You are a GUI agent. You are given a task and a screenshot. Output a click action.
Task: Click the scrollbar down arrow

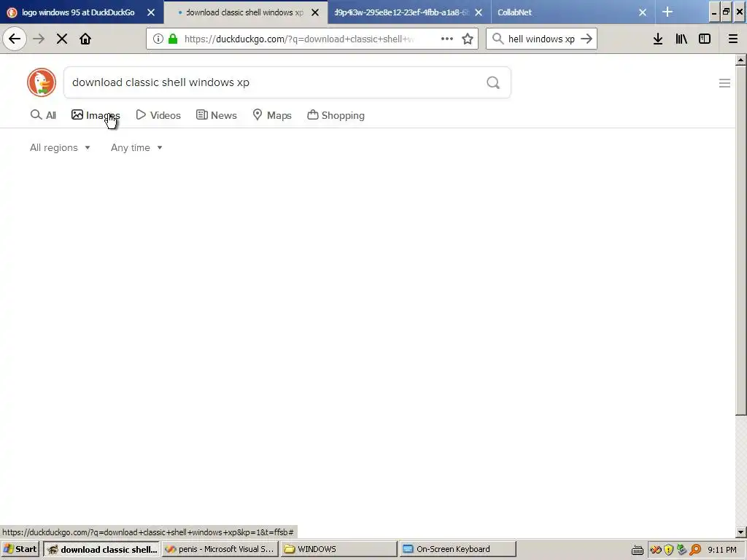tap(741, 532)
